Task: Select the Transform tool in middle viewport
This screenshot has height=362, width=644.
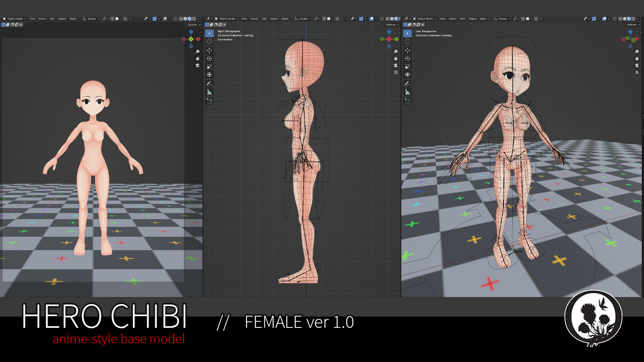Action: point(209,74)
